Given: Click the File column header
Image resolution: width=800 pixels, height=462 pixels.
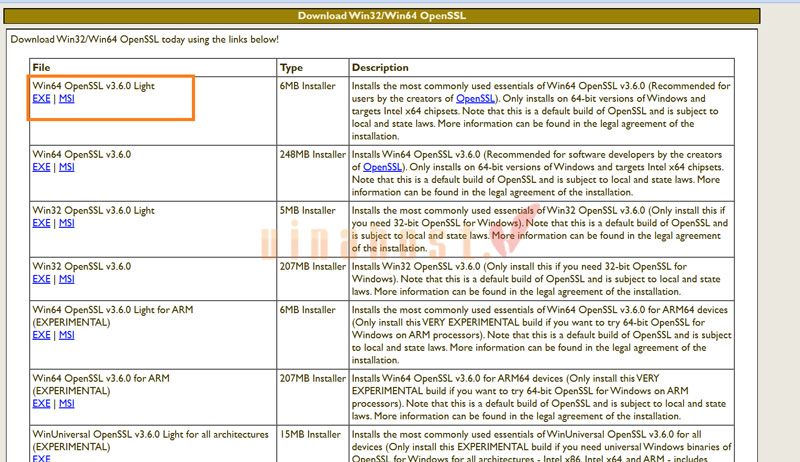Looking at the screenshot, I should click(x=41, y=67).
